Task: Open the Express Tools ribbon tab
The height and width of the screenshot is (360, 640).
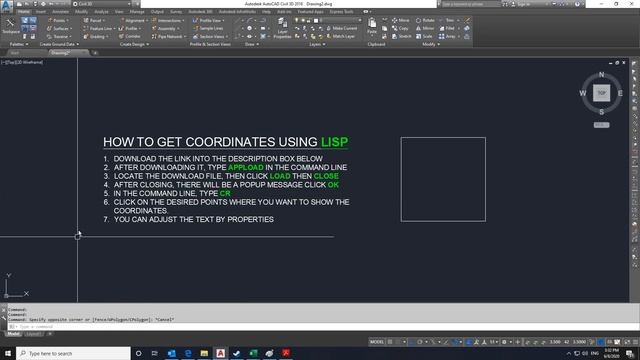Action: tap(341, 11)
